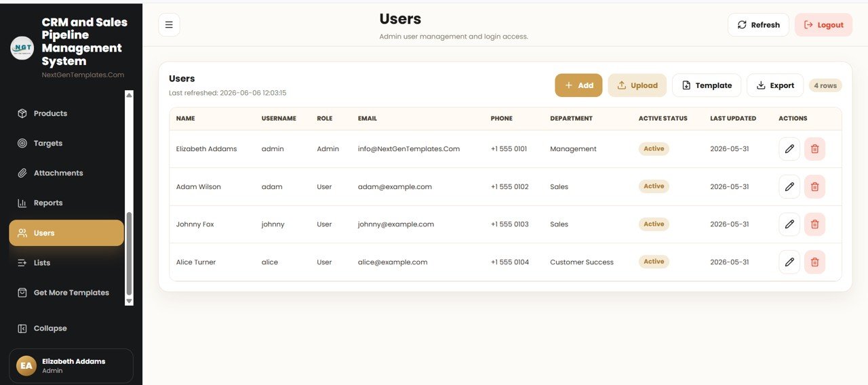868x385 pixels.
Task: Click the PHONE column header
Action: click(502, 118)
